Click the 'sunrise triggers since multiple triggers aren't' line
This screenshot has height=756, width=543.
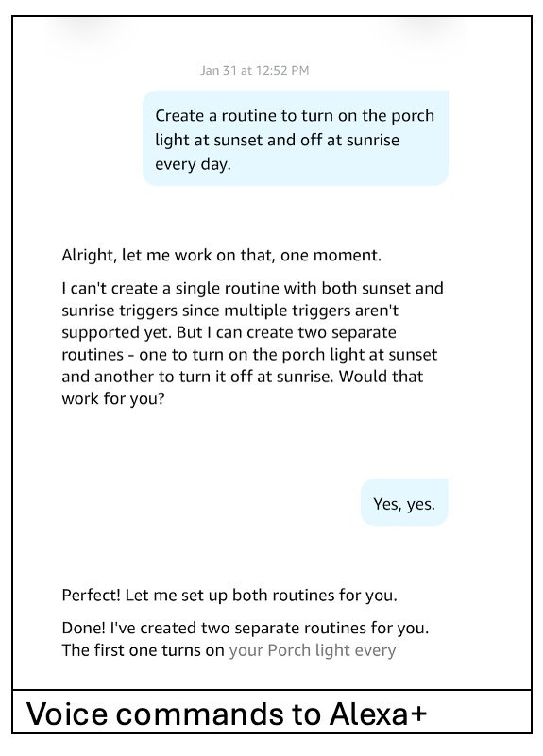230,310
